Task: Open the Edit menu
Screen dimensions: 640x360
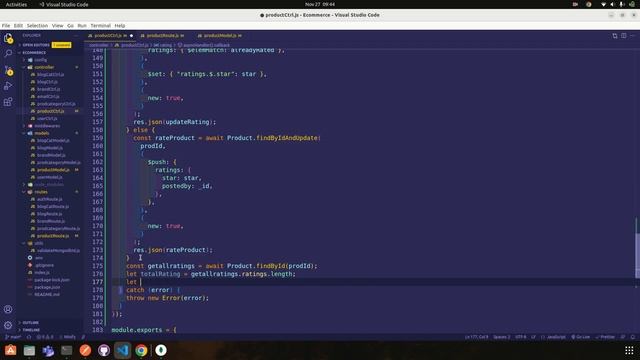Action: pyautogui.click(x=18, y=25)
